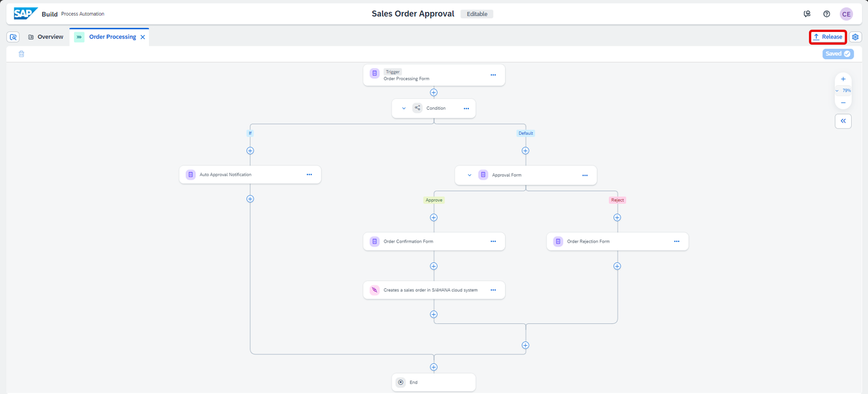Click the Order Confirmation Form icon
Screen dimensions: 868x394
374,241
